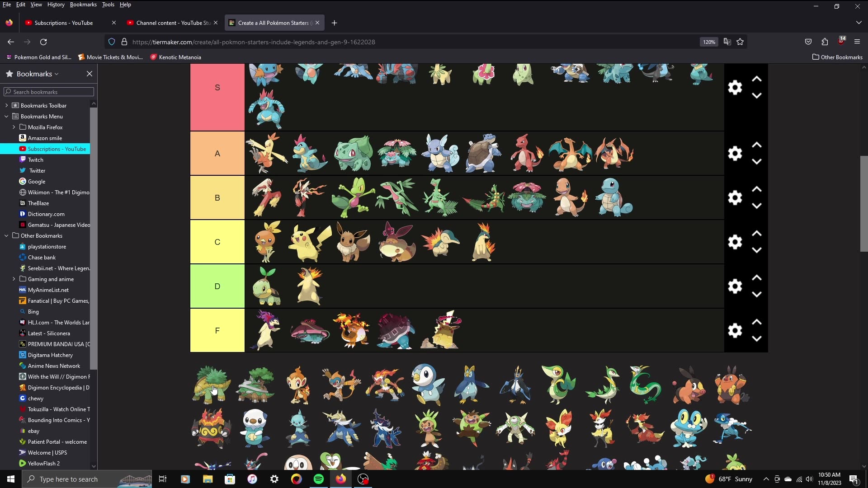868x488 pixels.
Task: Close the Bookmarks sidebar
Action: click(89, 73)
